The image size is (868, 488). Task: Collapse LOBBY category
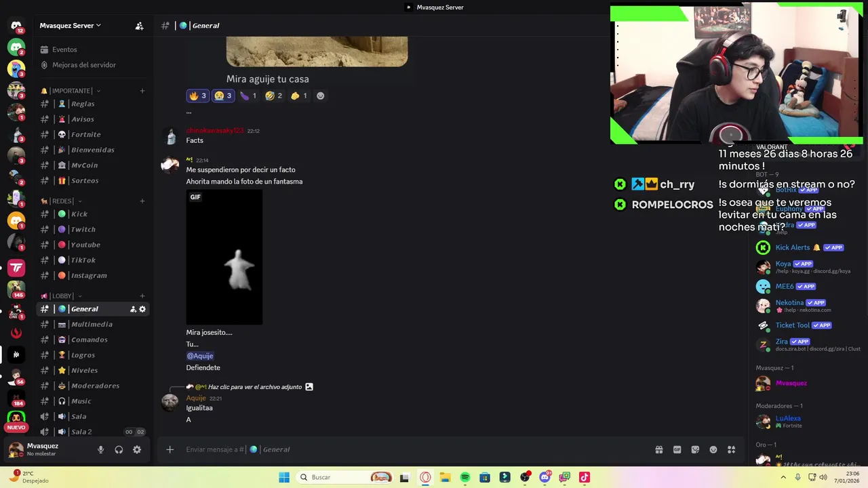coord(62,296)
